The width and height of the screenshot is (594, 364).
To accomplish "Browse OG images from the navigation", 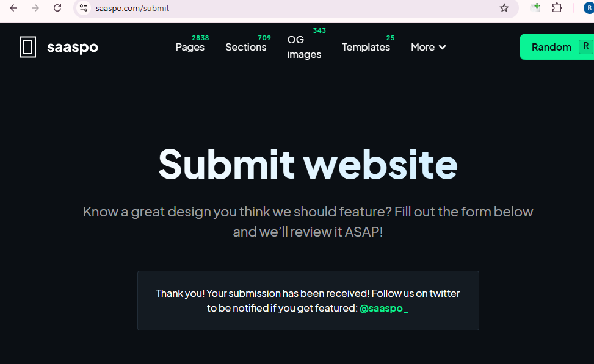I will (x=303, y=47).
